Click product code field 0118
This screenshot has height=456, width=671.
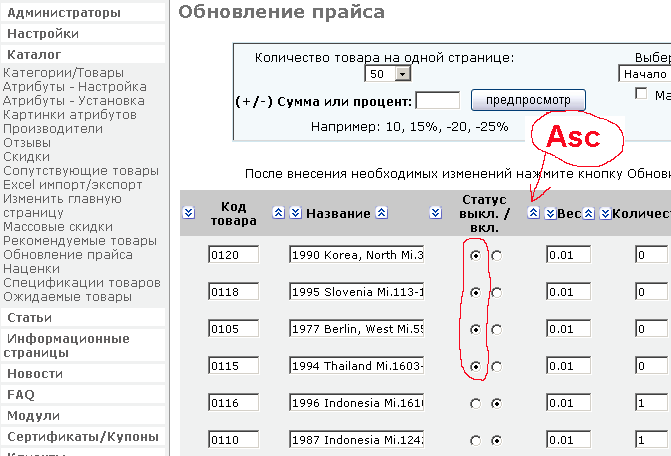click(234, 292)
